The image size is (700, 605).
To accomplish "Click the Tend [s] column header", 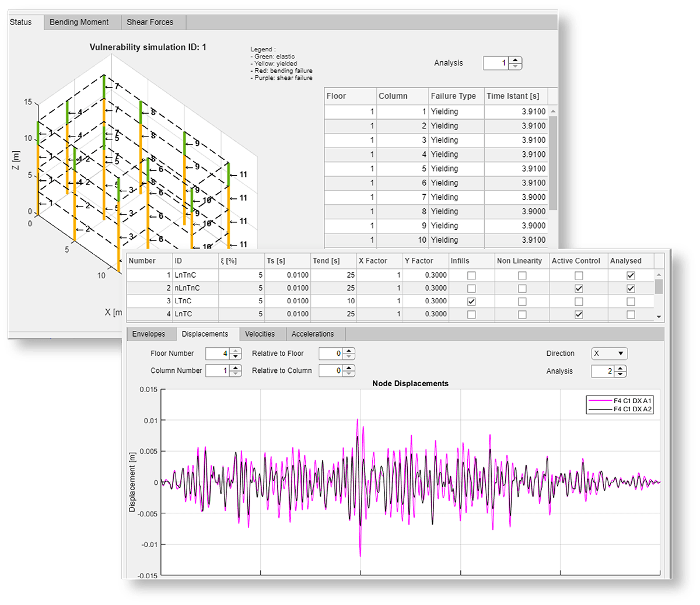I will click(x=334, y=261).
